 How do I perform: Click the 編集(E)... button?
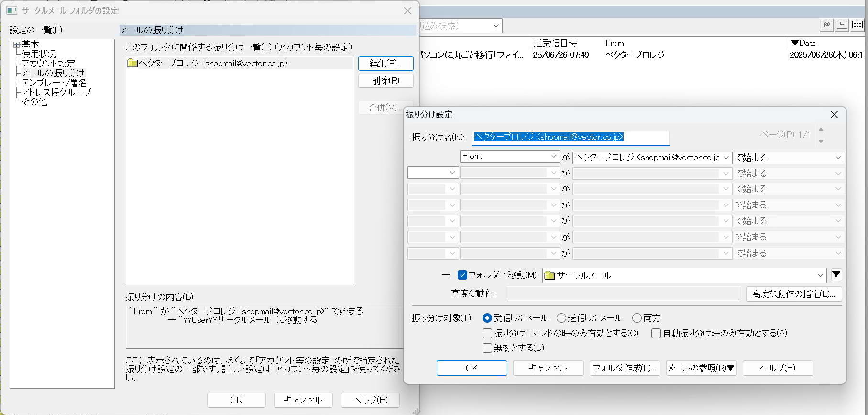385,64
